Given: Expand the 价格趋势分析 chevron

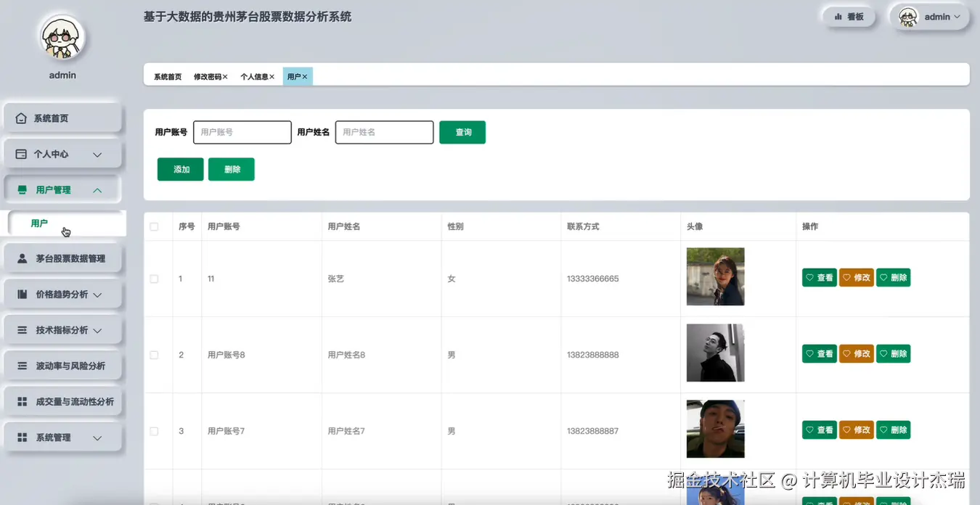Looking at the screenshot, I should tap(97, 295).
